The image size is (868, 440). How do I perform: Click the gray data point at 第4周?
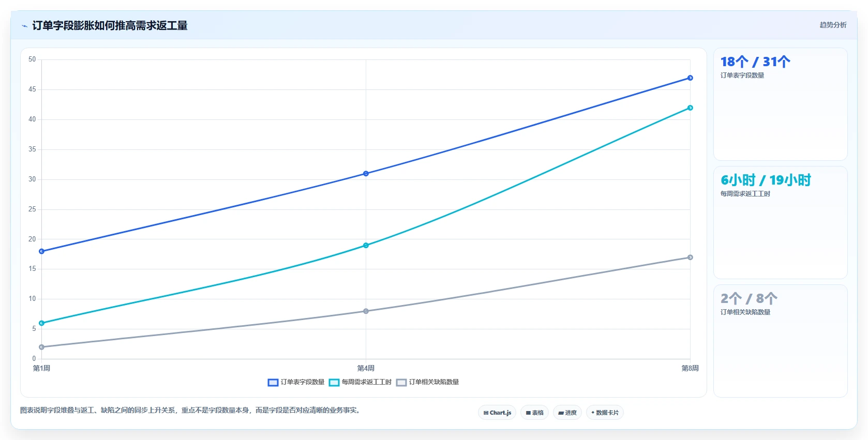(366, 311)
